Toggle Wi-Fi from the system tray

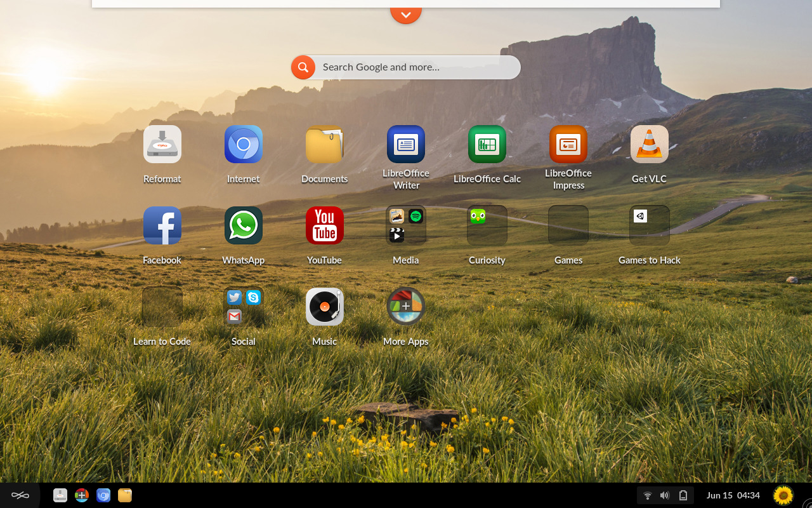click(x=647, y=495)
